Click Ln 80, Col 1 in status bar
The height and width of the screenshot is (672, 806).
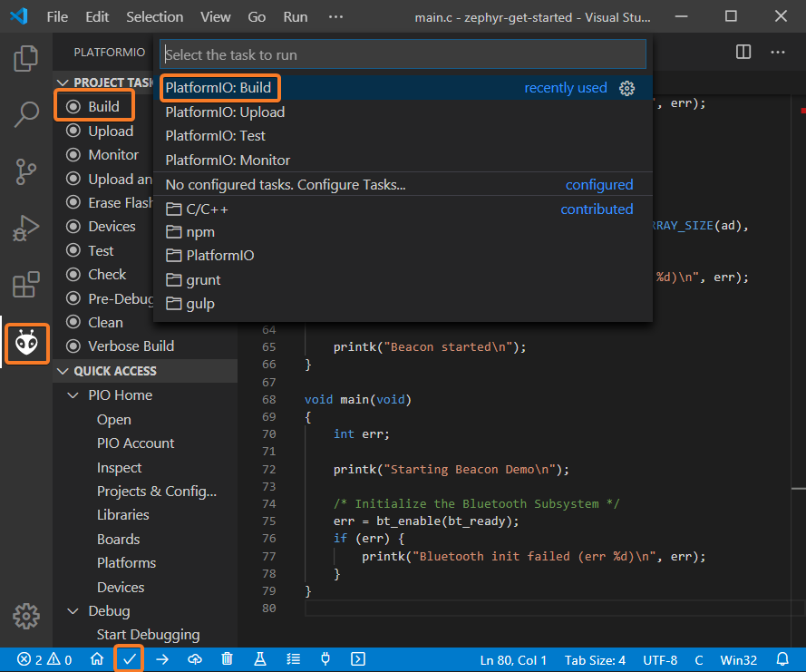pyautogui.click(x=512, y=659)
